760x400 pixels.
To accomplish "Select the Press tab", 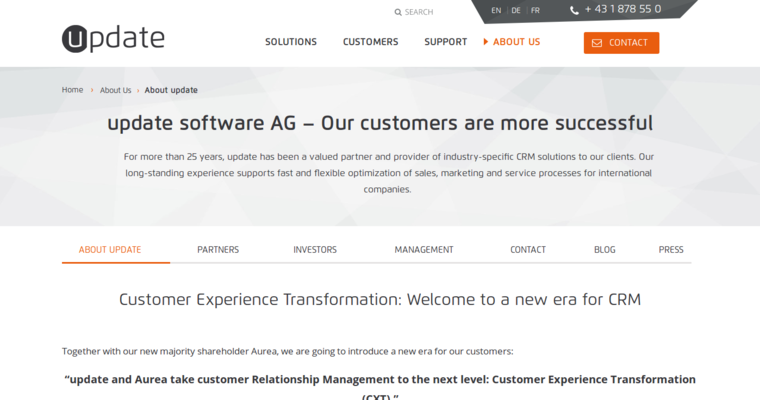I will pyautogui.click(x=671, y=250).
